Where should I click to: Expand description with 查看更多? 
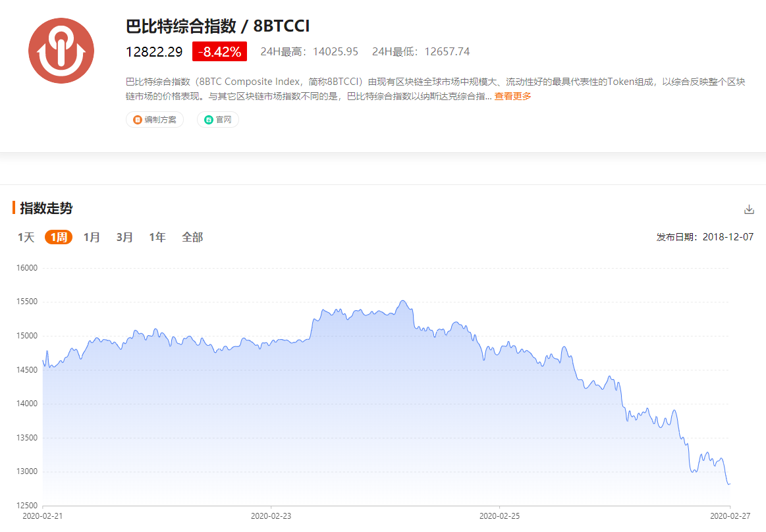(512, 96)
